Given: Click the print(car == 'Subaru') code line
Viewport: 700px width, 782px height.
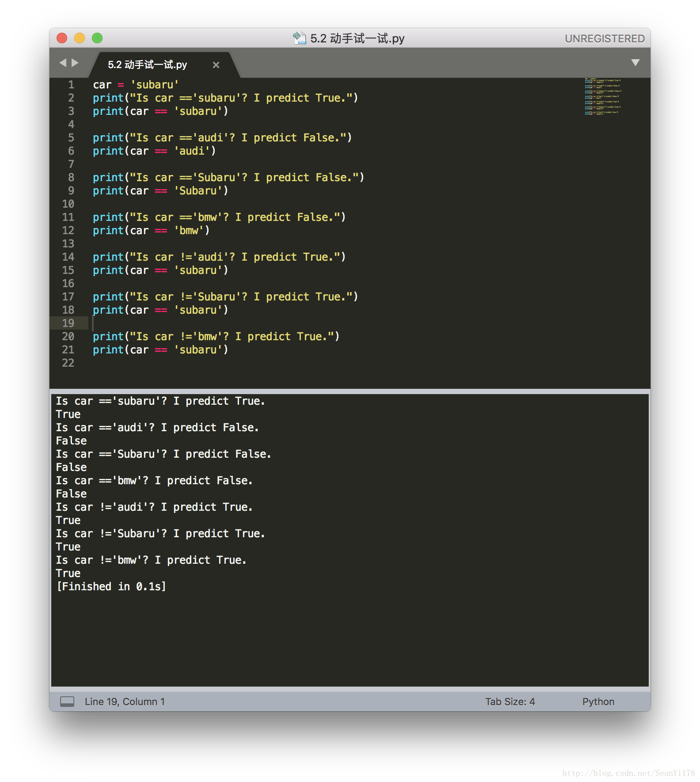Looking at the screenshot, I should click(160, 190).
